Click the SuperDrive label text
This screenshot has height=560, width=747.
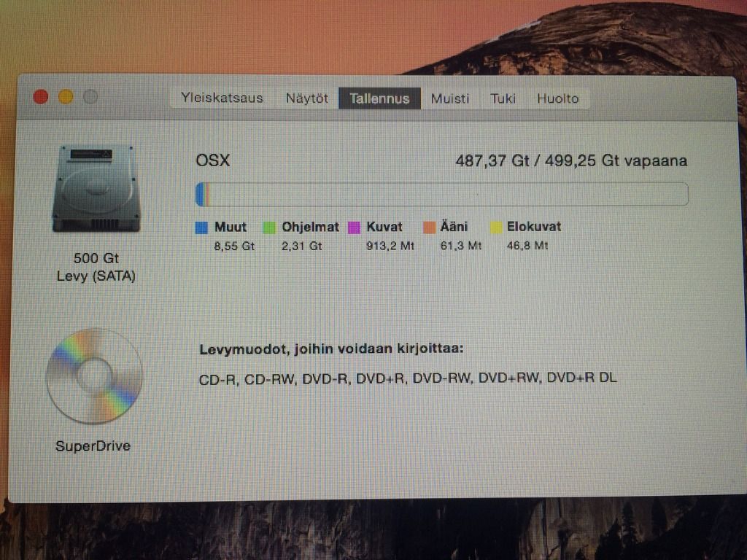(x=93, y=446)
